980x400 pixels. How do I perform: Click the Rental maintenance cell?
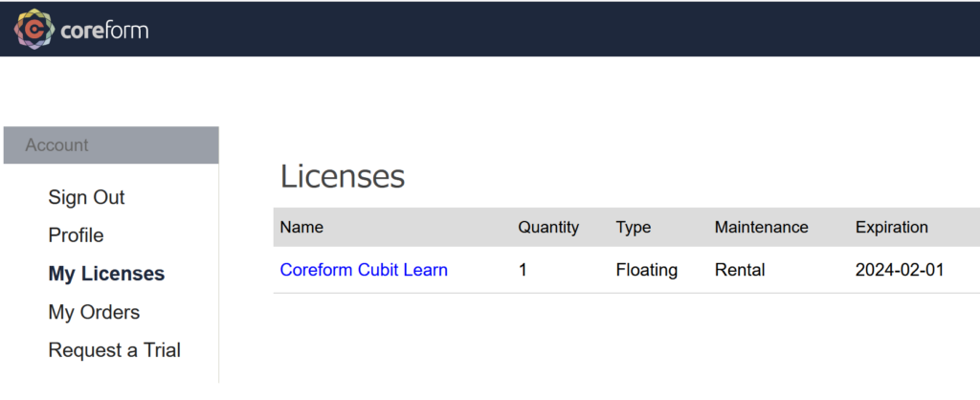(739, 270)
